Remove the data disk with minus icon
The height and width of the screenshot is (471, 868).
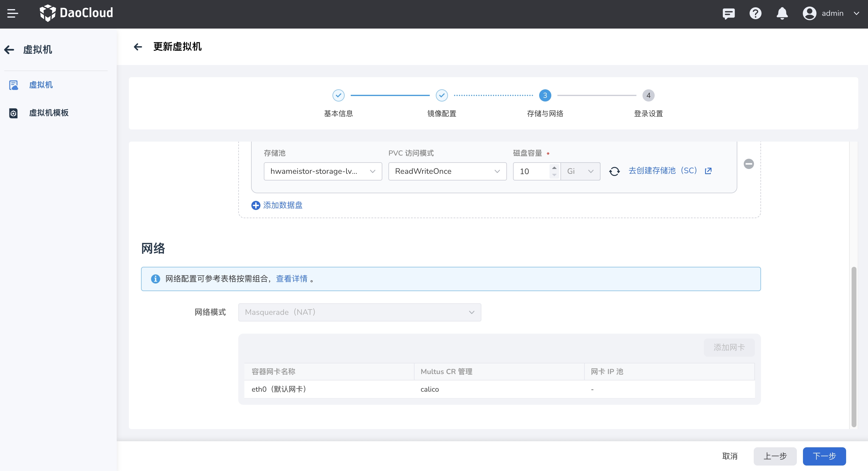748,164
